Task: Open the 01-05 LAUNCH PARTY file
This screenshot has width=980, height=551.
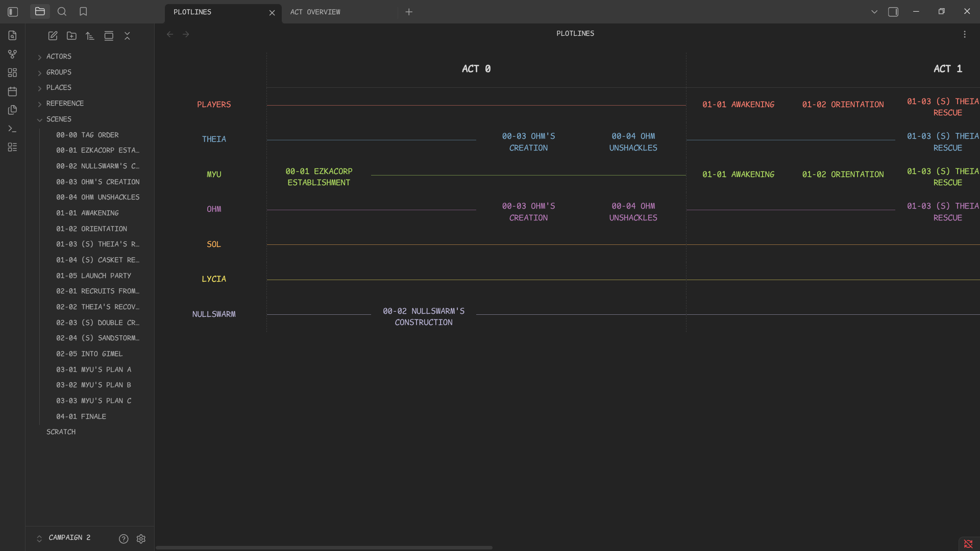Action: [x=93, y=276]
